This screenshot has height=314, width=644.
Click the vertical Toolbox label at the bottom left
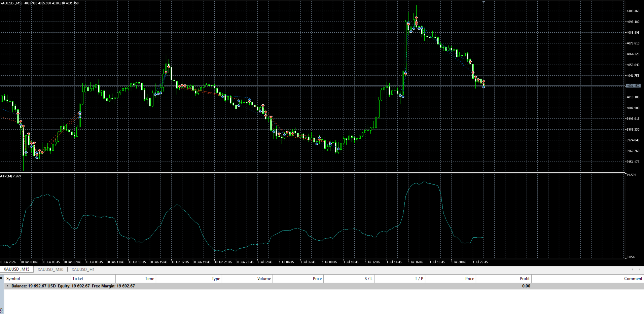(x=1, y=310)
